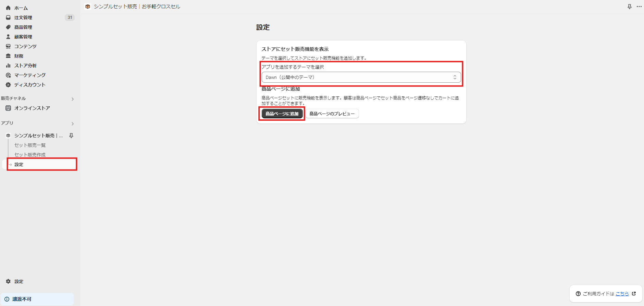Click the 顧客管理 person icon
Screen dimensions: 644x306
[x=8, y=37]
